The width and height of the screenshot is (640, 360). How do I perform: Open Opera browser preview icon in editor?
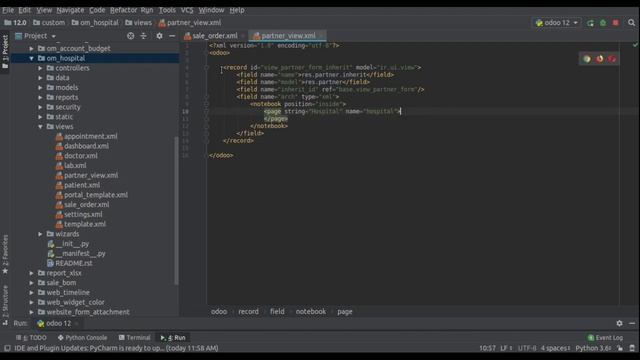(x=612, y=59)
